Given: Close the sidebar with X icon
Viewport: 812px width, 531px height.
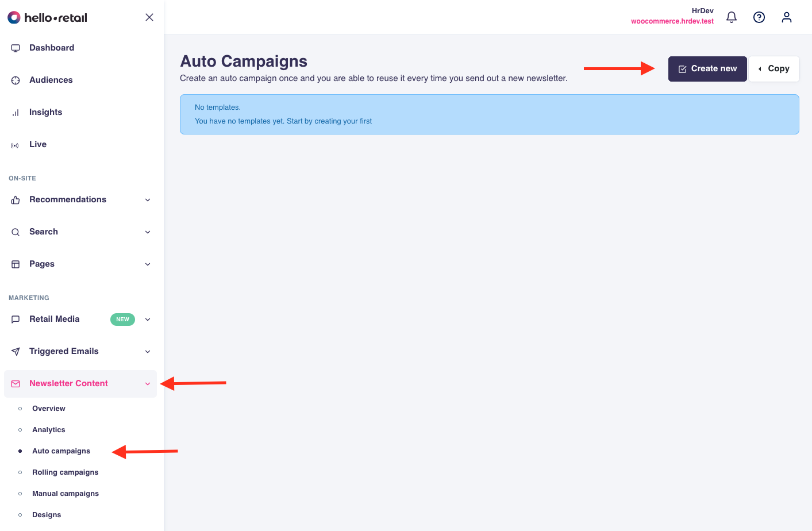Looking at the screenshot, I should pyautogui.click(x=149, y=17).
